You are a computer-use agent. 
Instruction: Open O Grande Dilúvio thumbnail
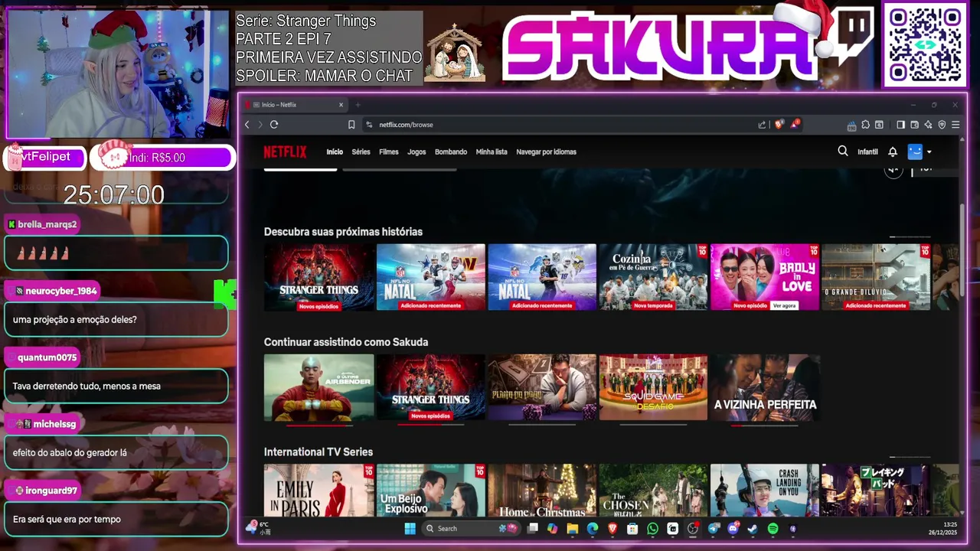pos(876,277)
